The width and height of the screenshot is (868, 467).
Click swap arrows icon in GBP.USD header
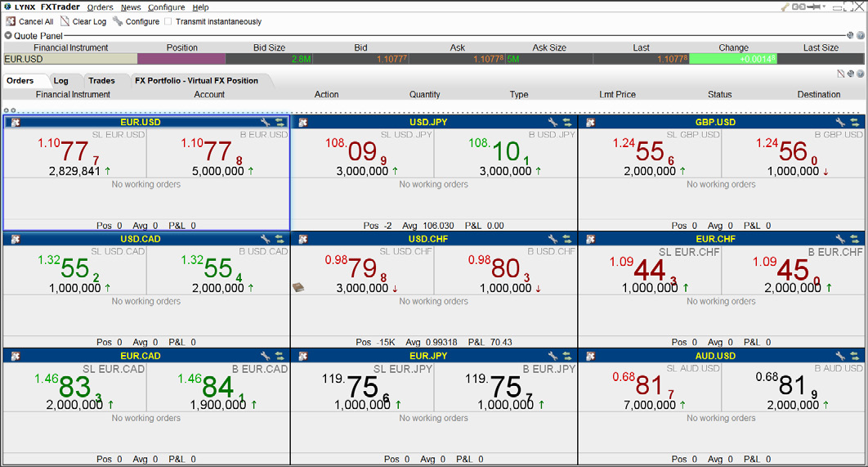855,123
